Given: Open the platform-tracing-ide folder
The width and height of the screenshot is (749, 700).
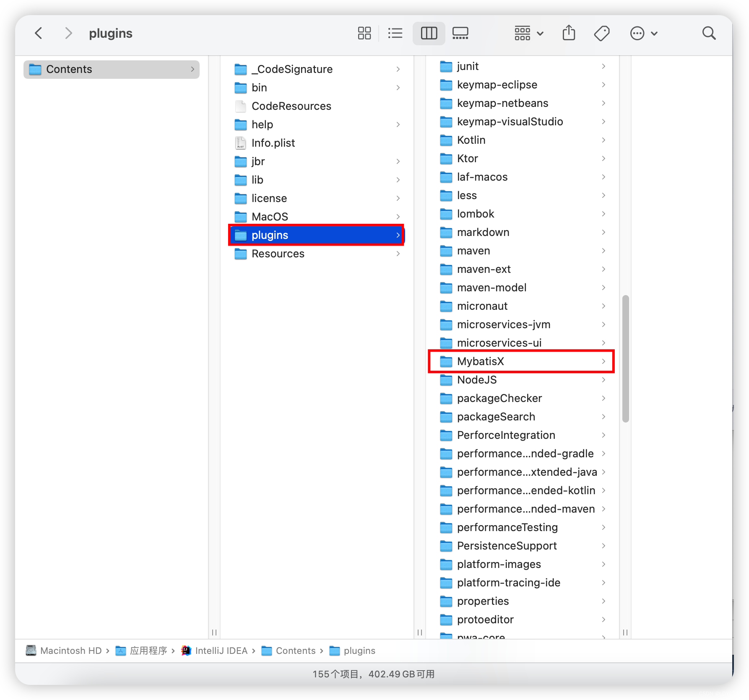Looking at the screenshot, I should [x=523, y=583].
